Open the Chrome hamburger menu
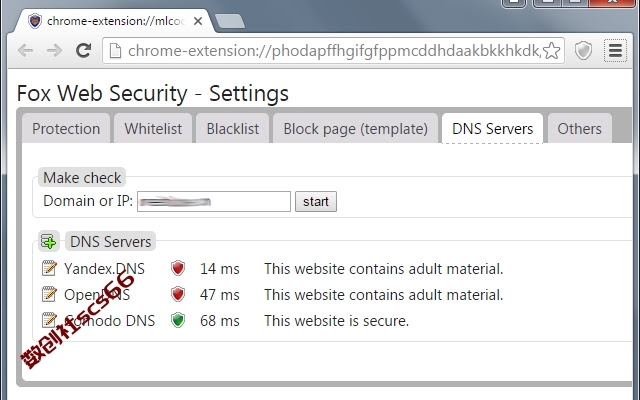The image size is (640, 400). [x=615, y=51]
